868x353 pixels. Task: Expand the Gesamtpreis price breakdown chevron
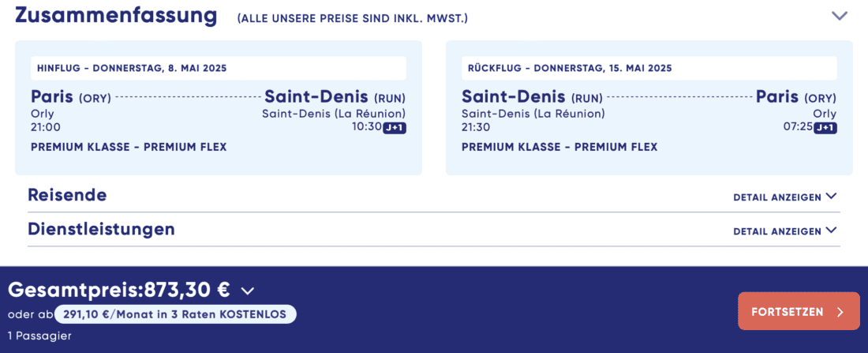click(x=247, y=291)
